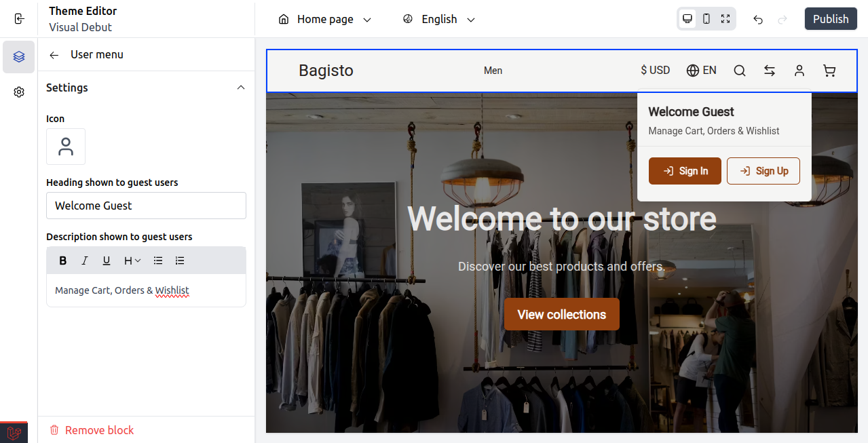Click the Laravel debugbar icon

click(x=14, y=433)
